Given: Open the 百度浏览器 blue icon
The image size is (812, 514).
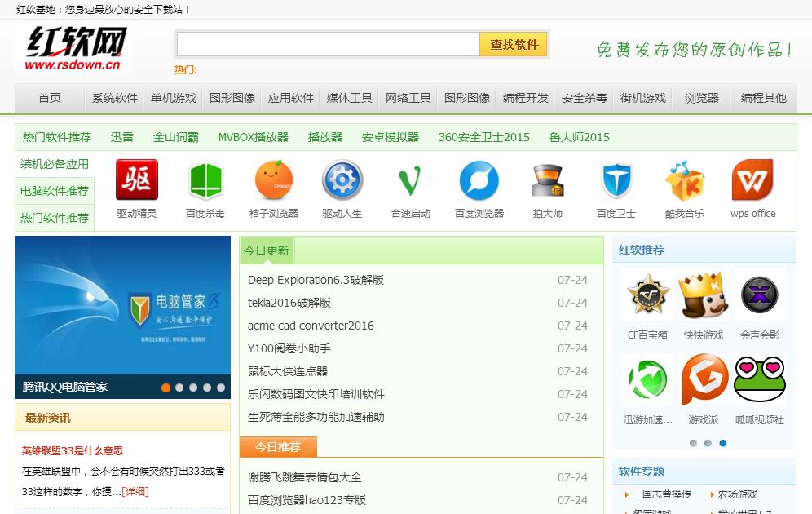Looking at the screenshot, I should (x=479, y=180).
